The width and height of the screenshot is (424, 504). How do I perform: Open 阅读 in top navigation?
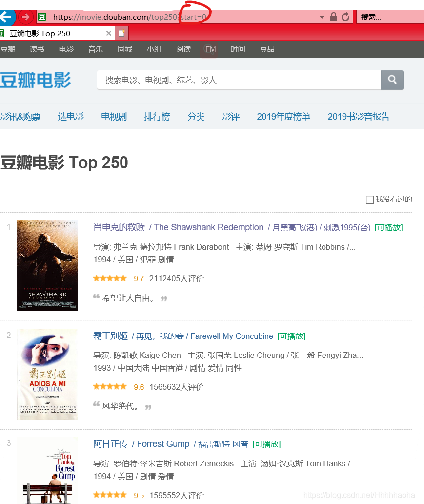pos(183,49)
